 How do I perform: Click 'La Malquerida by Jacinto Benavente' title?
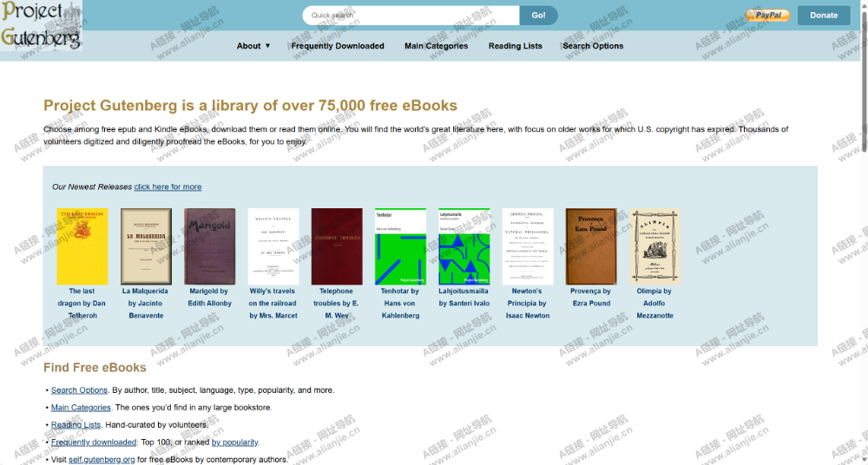tap(146, 304)
